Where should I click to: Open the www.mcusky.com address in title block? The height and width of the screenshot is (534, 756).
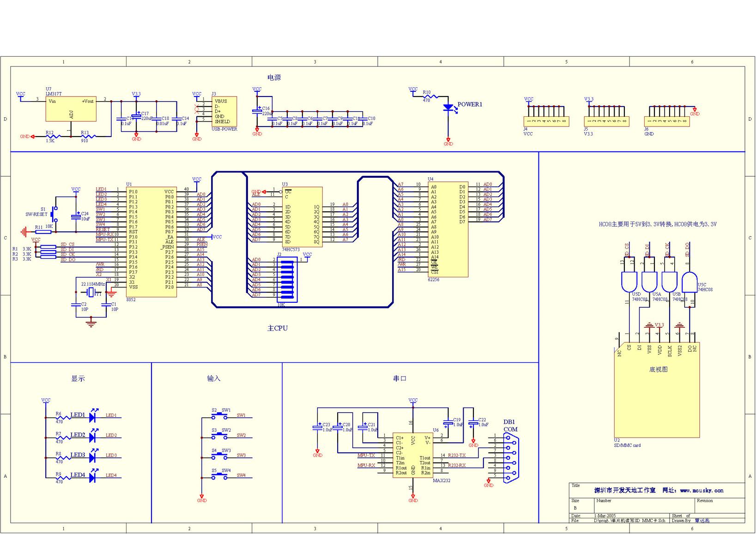point(702,491)
